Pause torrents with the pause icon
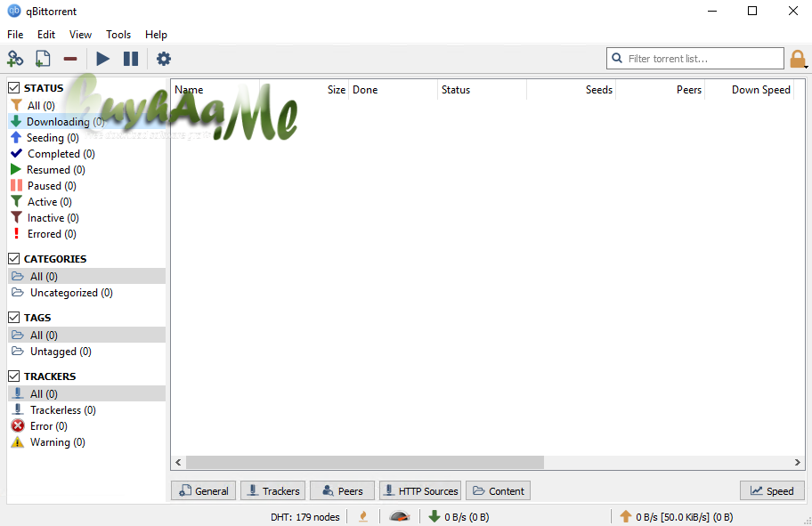Image resolution: width=812 pixels, height=526 pixels. 131,59
